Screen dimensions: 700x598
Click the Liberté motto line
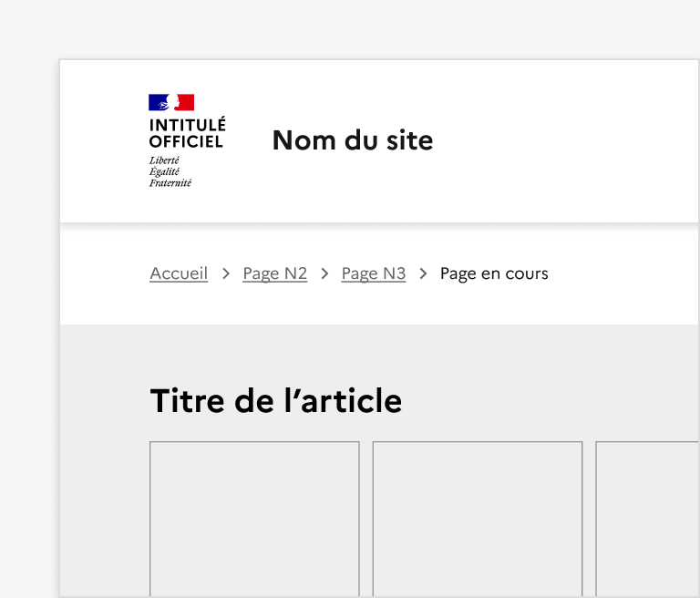[164, 160]
